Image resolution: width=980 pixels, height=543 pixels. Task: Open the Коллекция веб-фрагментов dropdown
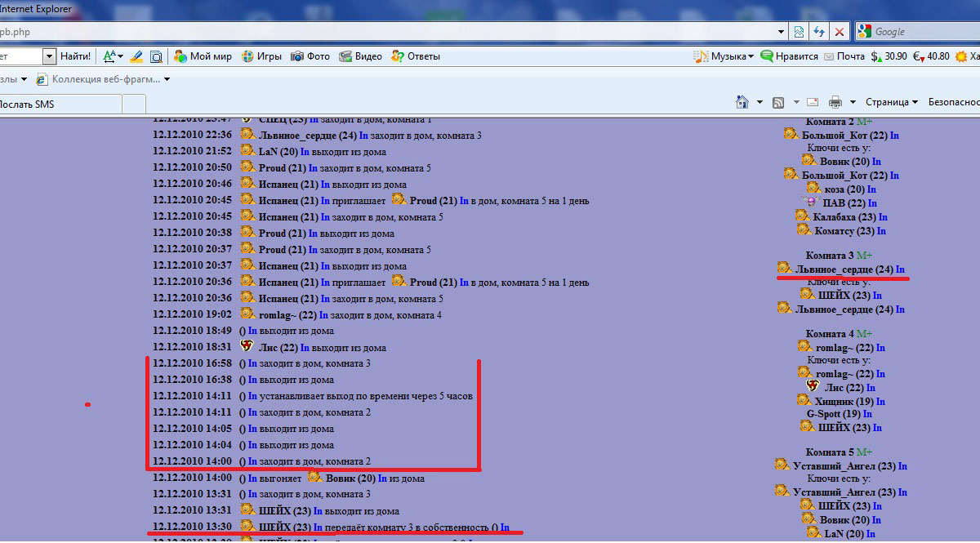tap(167, 79)
